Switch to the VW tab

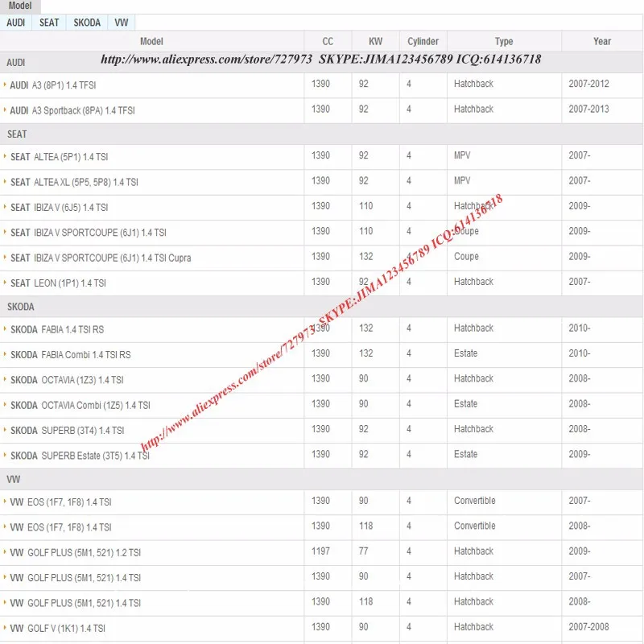click(122, 23)
